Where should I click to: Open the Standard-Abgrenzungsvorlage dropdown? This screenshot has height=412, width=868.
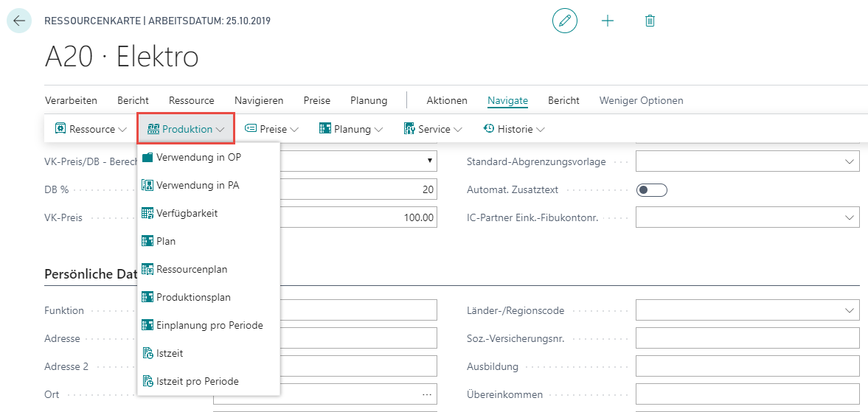point(850,161)
